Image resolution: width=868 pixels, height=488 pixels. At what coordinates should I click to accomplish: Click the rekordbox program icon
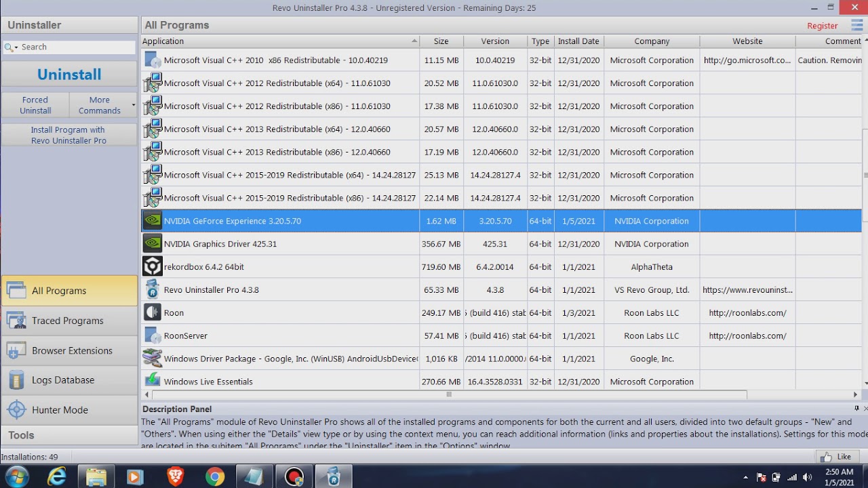coord(153,266)
